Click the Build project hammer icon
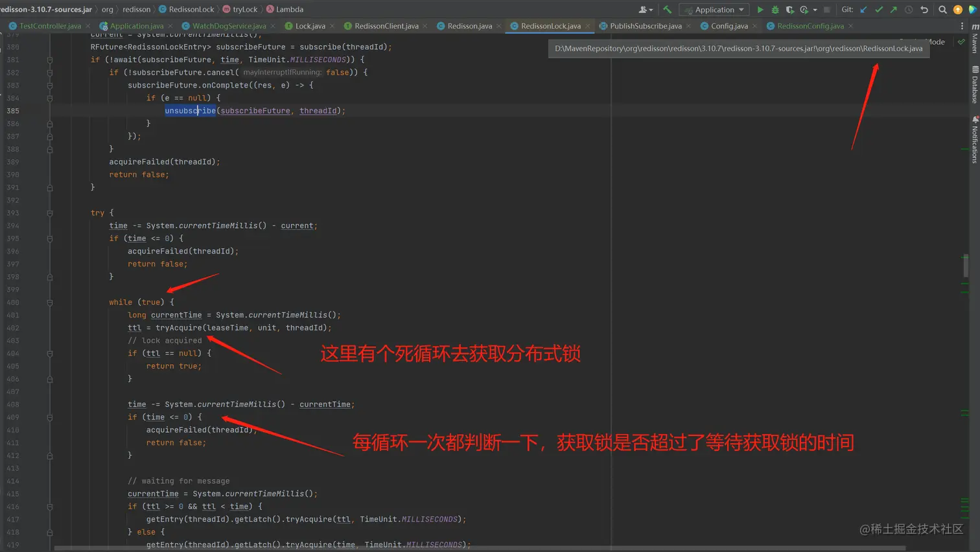 tap(667, 9)
